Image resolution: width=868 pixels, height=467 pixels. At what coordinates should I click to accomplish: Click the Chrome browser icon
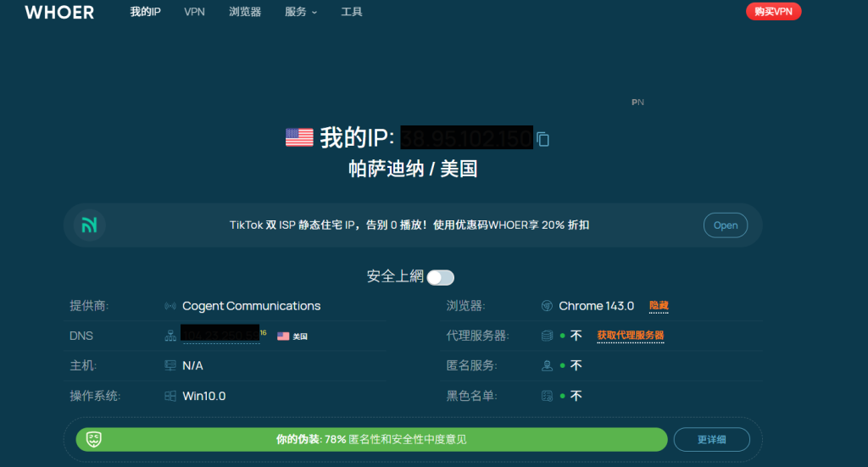(547, 306)
